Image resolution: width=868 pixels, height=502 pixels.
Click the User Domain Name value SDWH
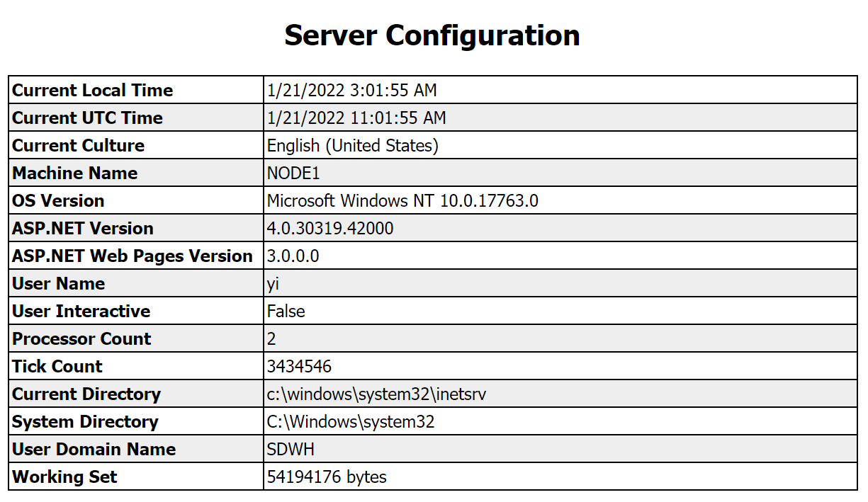point(291,450)
